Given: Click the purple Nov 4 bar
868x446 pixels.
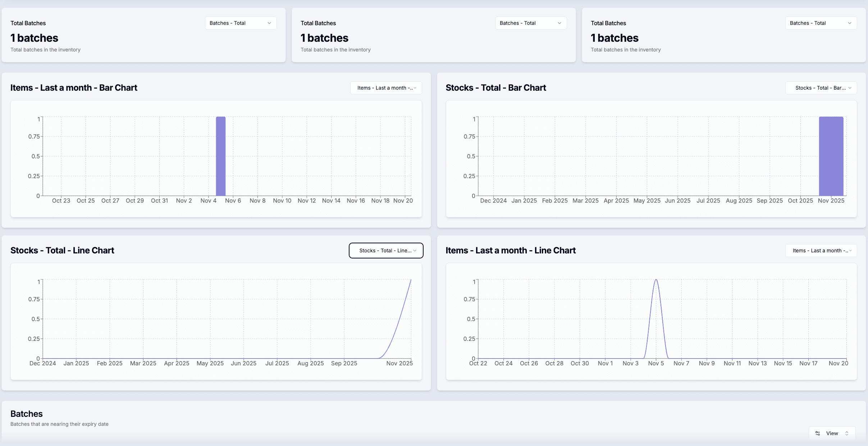Looking at the screenshot, I should [x=220, y=156].
